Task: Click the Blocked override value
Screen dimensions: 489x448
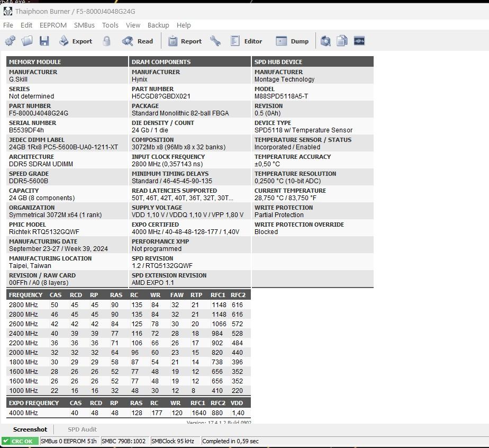Action: tap(266, 232)
